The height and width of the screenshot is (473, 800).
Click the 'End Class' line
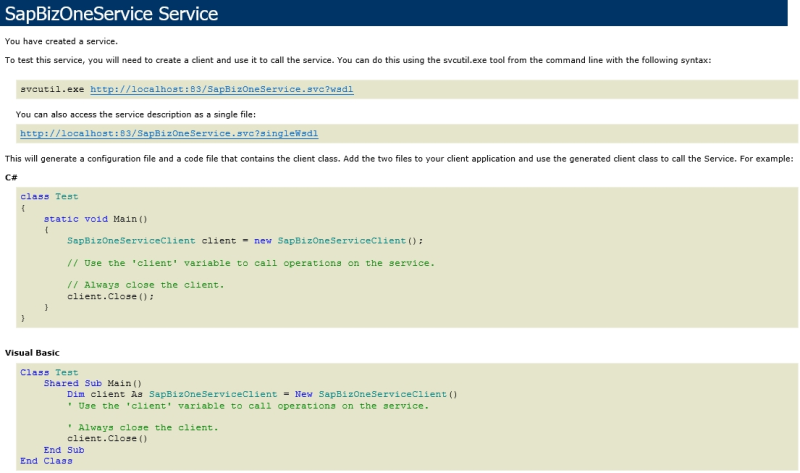46,461
